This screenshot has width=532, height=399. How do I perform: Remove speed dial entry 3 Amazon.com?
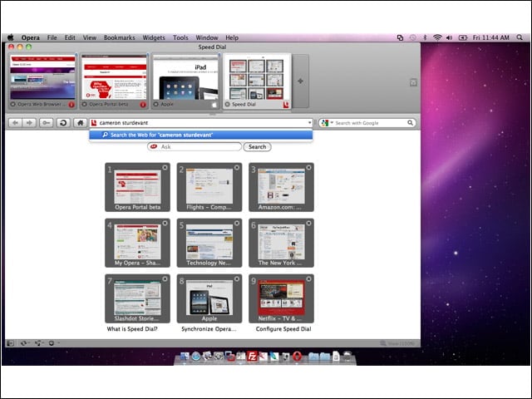tap(308, 168)
